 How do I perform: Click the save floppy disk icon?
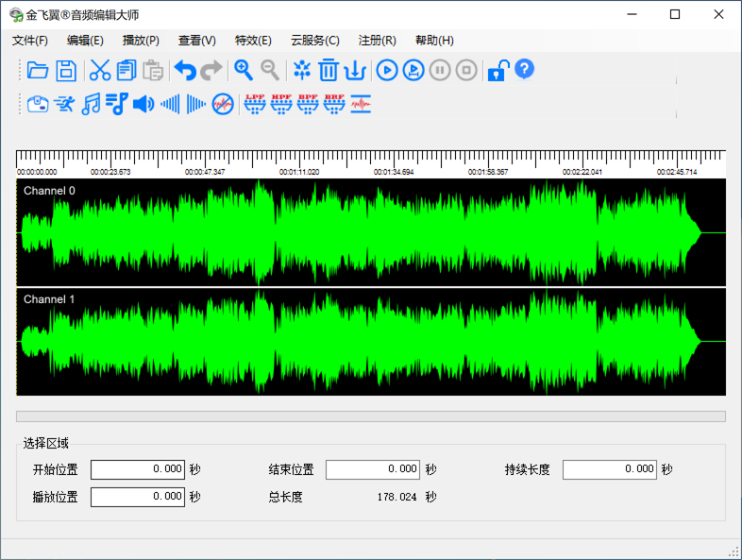[x=66, y=70]
